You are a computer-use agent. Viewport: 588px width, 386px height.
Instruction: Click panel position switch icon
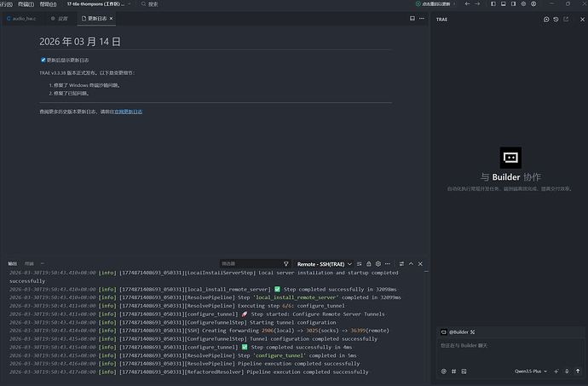click(x=401, y=263)
